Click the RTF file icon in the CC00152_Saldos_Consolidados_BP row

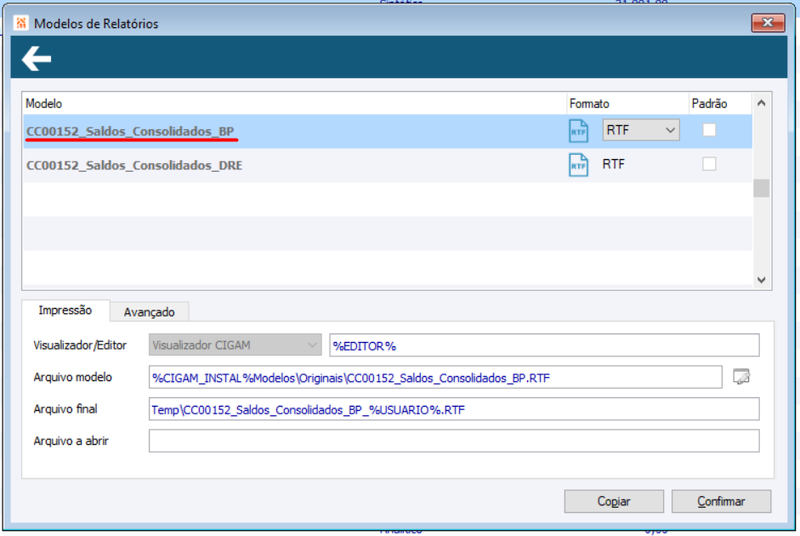pos(578,131)
